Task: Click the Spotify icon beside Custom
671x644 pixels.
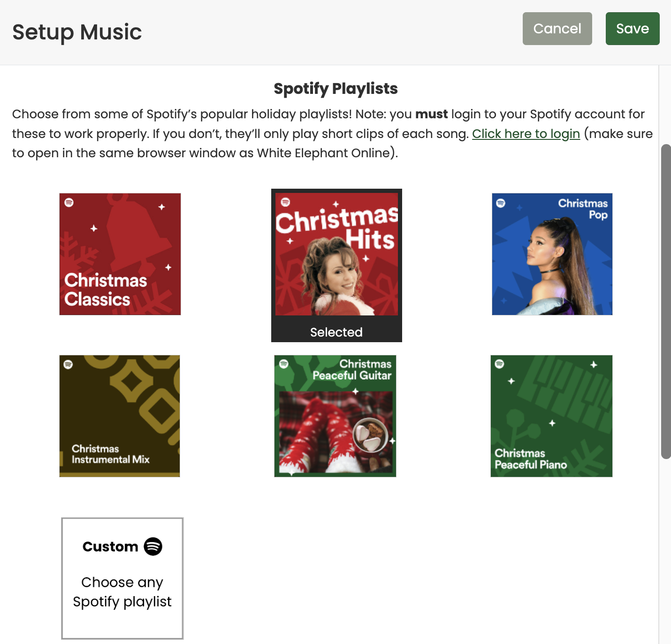Action: pos(153,546)
